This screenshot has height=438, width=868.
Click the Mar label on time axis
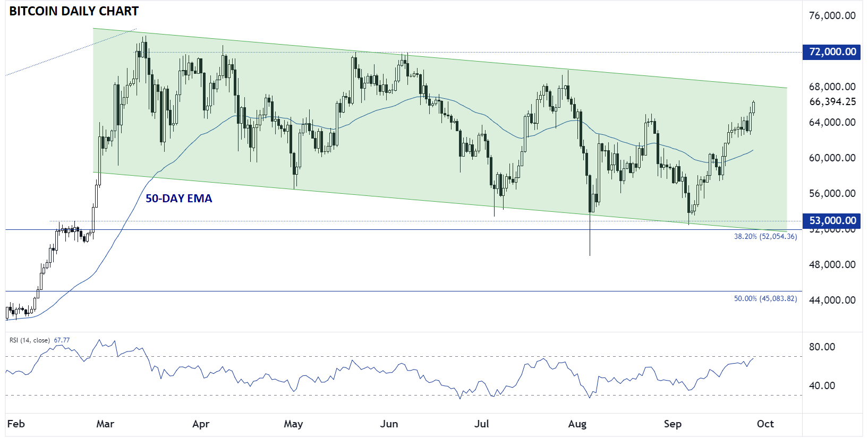(105, 424)
